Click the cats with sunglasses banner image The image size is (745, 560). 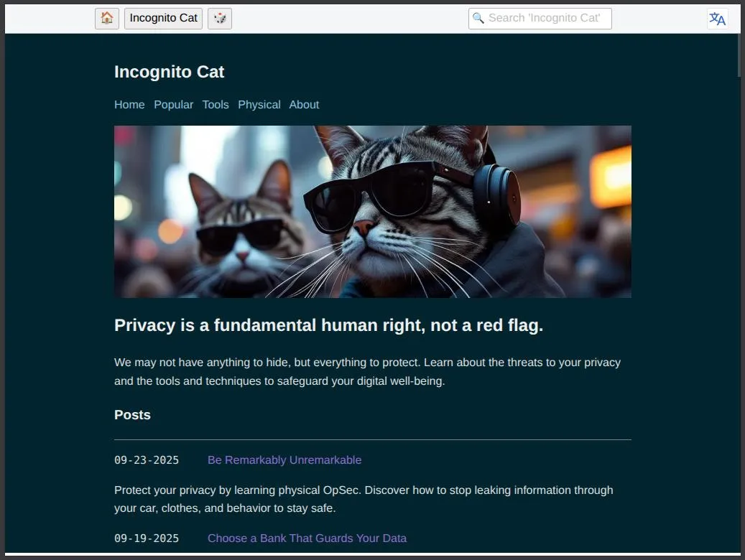[372, 211]
